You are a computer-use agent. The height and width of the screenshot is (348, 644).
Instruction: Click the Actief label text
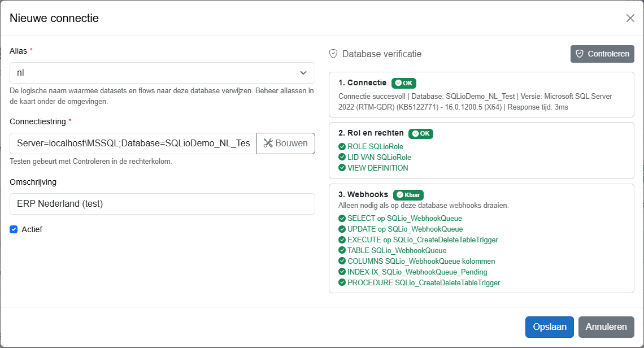click(x=32, y=229)
